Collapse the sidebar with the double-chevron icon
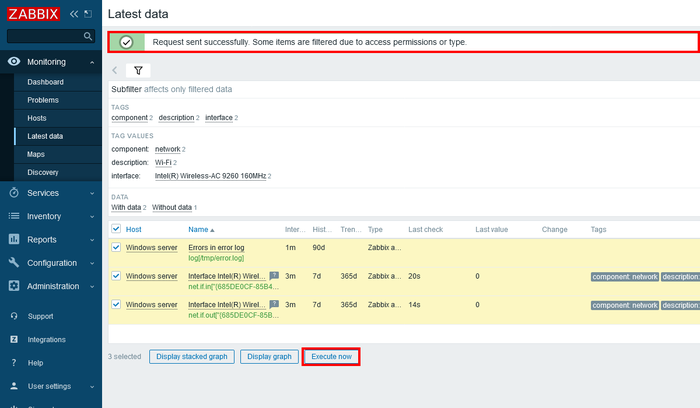The width and height of the screenshot is (700, 408). pyautogui.click(x=74, y=14)
